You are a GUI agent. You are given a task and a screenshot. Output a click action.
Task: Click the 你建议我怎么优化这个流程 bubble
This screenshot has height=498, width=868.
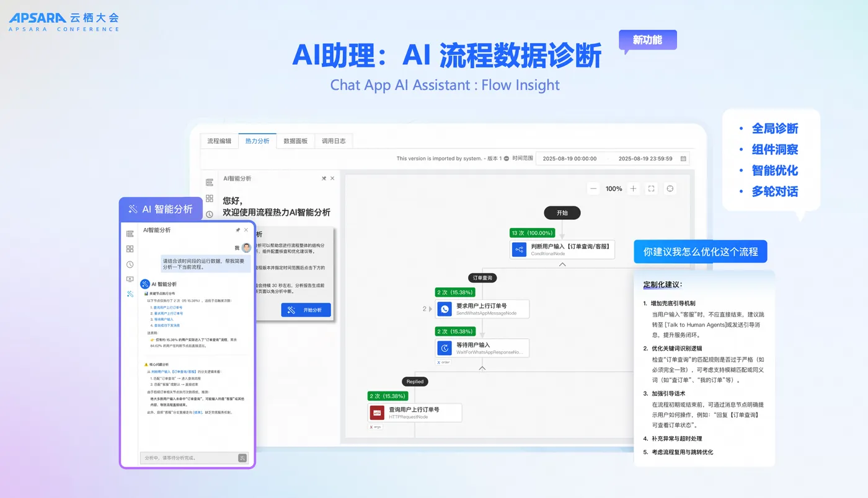pos(701,251)
